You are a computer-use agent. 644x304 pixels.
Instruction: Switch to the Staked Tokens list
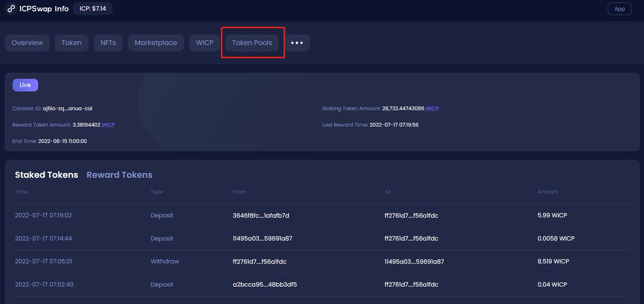(x=47, y=175)
